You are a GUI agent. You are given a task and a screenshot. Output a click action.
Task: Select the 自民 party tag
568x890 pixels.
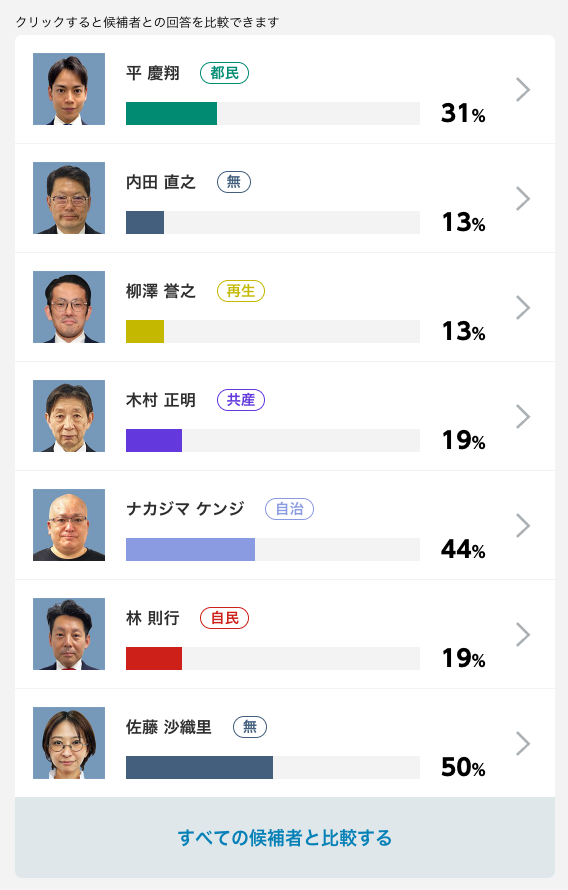(225, 618)
